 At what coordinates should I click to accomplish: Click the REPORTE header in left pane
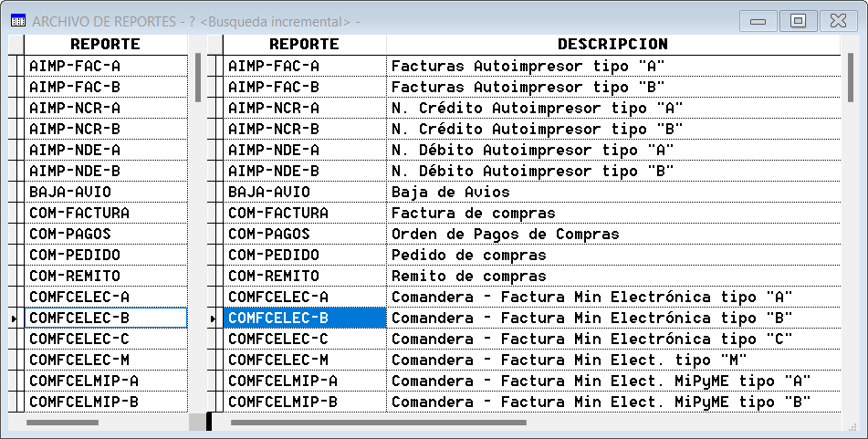pyautogui.click(x=105, y=45)
